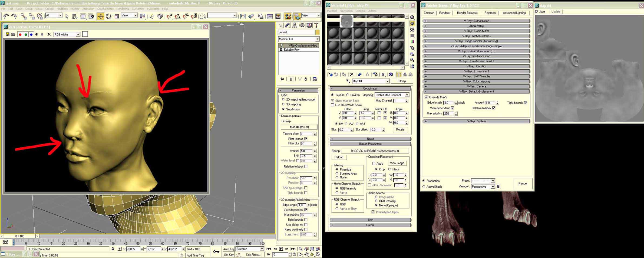
Task: Toggle the Background checker icon in Material Editor
Action: [x=412, y=30]
